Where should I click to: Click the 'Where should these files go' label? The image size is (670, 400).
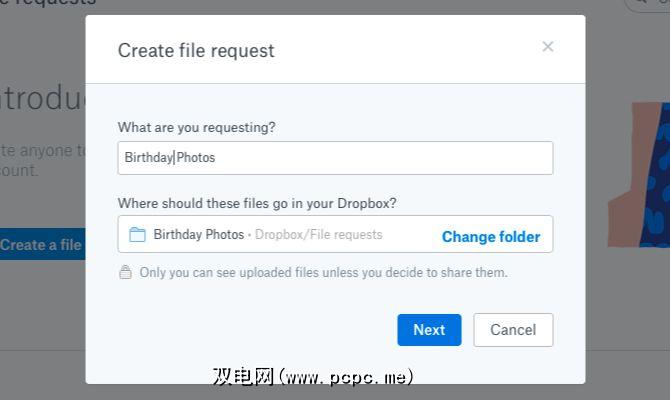257,203
